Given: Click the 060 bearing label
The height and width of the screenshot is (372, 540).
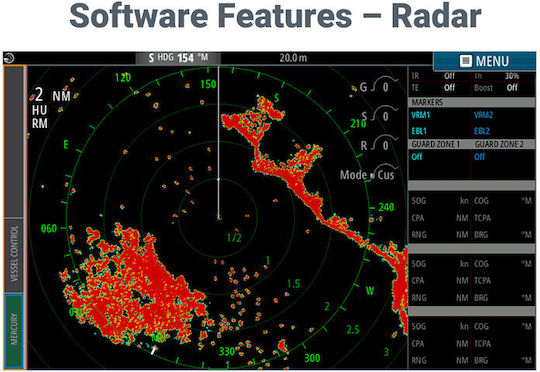Looking at the screenshot, I should (x=49, y=228).
